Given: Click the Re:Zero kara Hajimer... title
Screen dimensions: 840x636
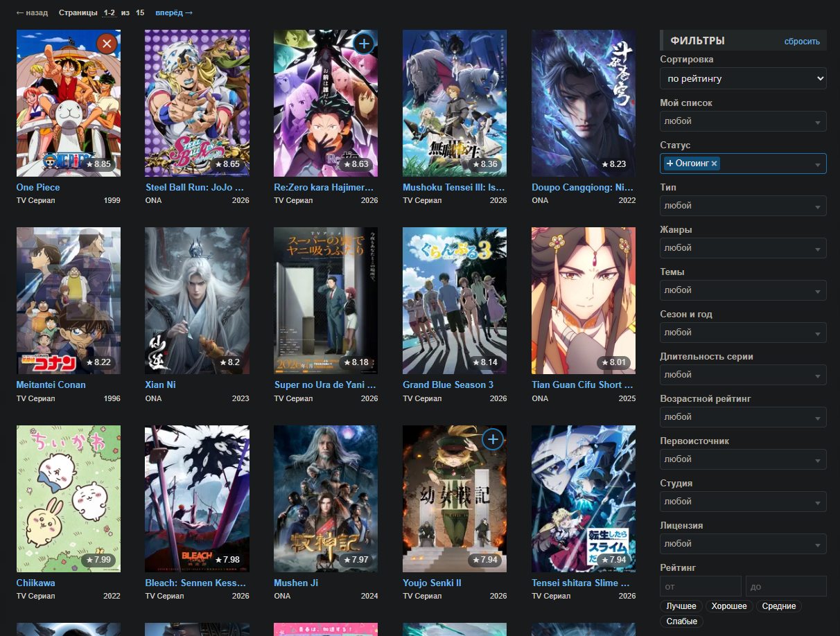Looking at the screenshot, I should pos(324,187).
